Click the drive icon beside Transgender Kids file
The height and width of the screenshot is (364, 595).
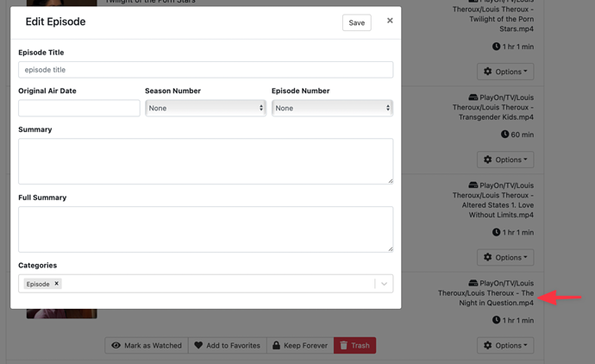point(473,97)
